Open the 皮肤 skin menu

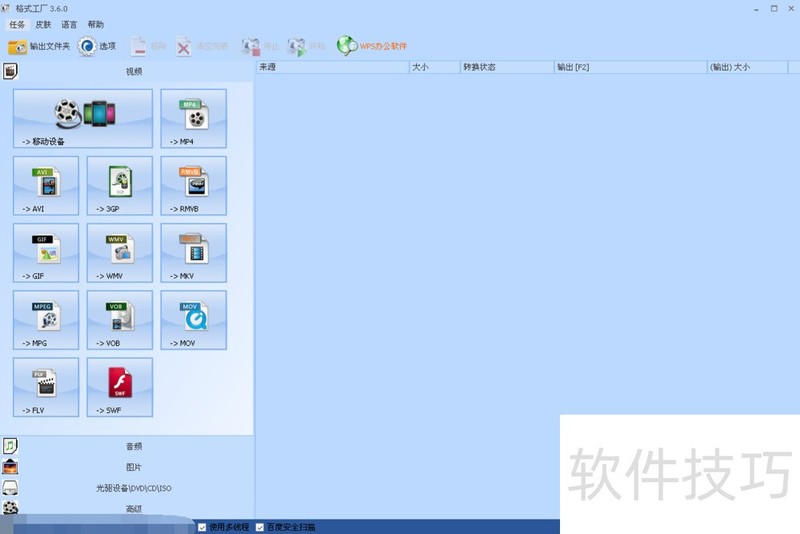pos(43,24)
